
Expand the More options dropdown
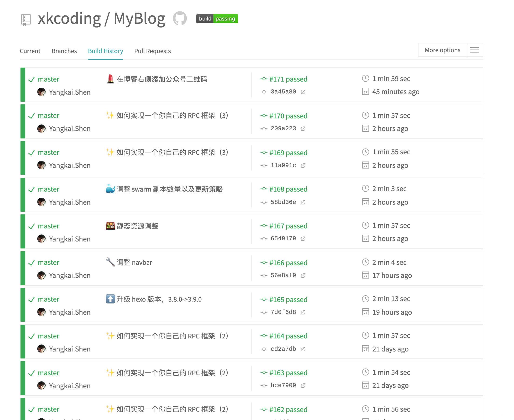tap(442, 50)
